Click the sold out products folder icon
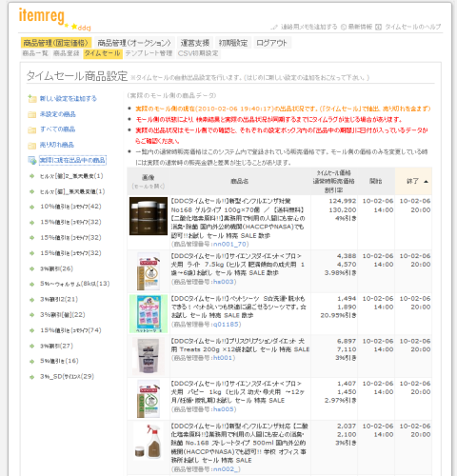This screenshot has height=476, width=457. click(x=31, y=145)
